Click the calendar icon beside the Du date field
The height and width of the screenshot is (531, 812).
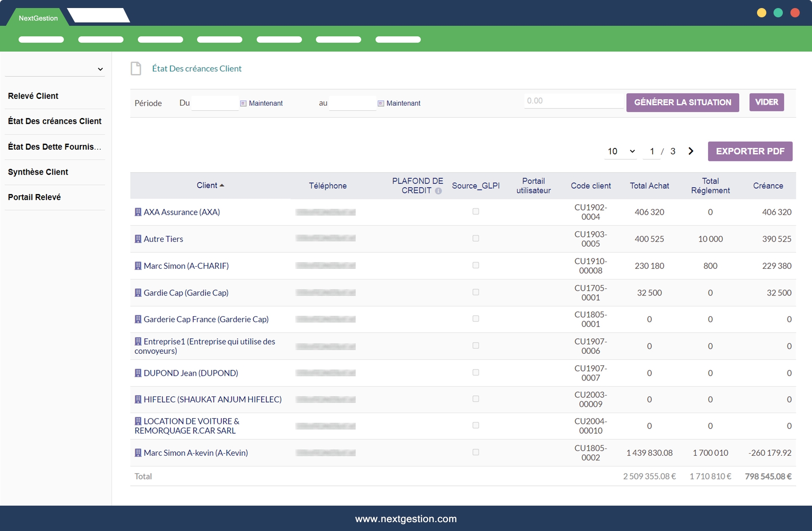click(243, 103)
